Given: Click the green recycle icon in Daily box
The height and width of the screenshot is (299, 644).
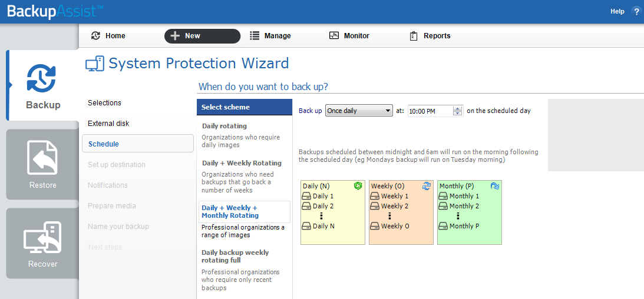Looking at the screenshot, I should pyautogui.click(x=358, y=186).
